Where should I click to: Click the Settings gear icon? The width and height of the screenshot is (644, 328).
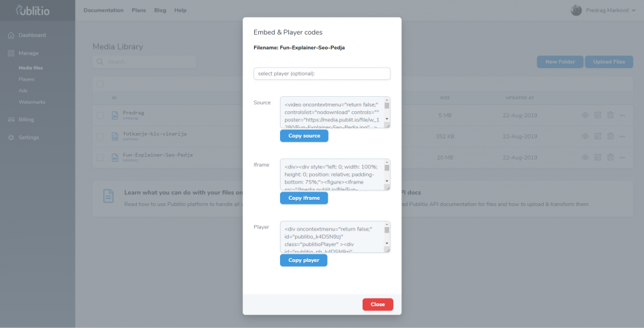point(11,138)
